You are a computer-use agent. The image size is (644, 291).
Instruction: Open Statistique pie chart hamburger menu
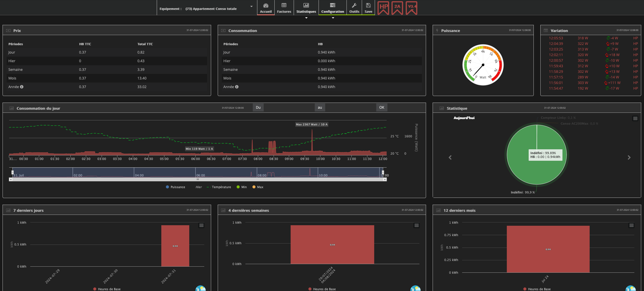coord(635,119)
